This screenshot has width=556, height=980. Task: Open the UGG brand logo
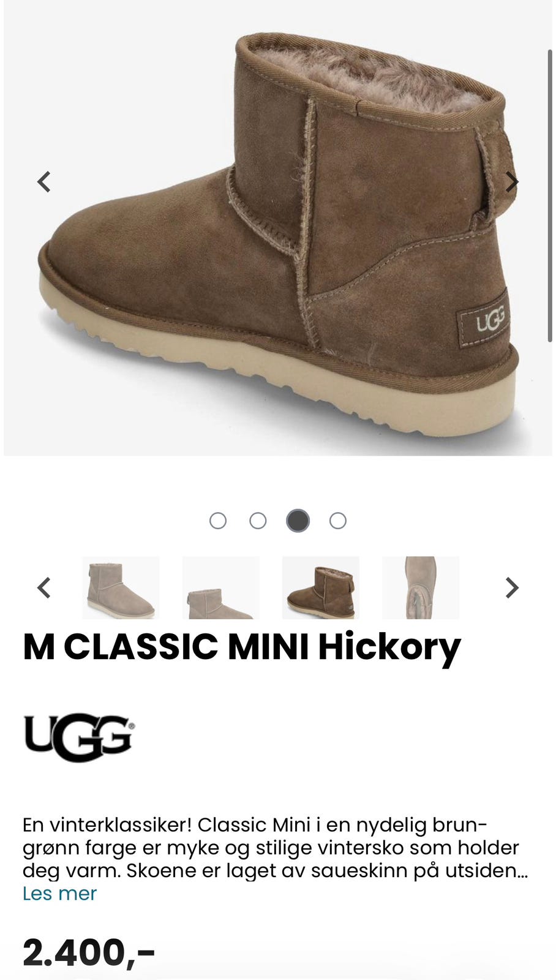point(79,737)
